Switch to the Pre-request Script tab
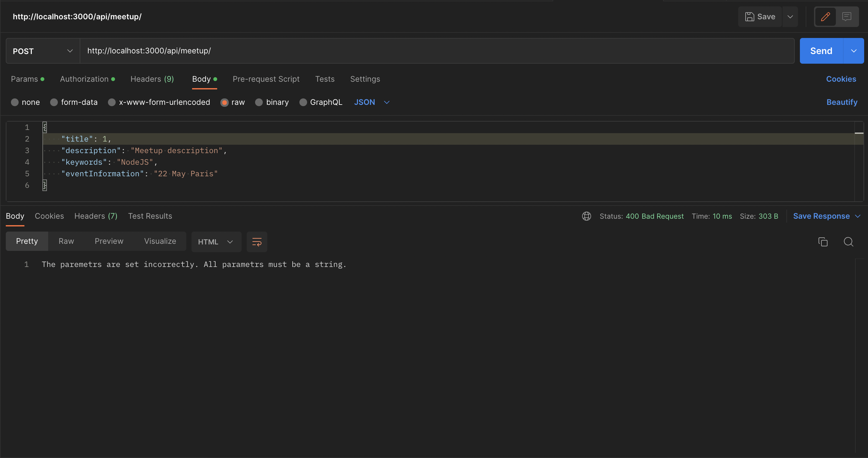Screen dimensions: 868x458 pyautogui.click(x=266, y=79)
